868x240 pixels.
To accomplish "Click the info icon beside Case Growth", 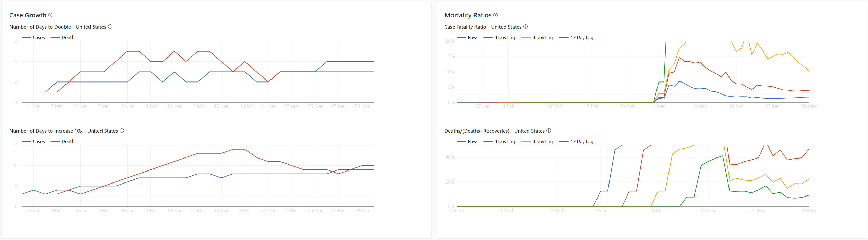I will 50,15.
